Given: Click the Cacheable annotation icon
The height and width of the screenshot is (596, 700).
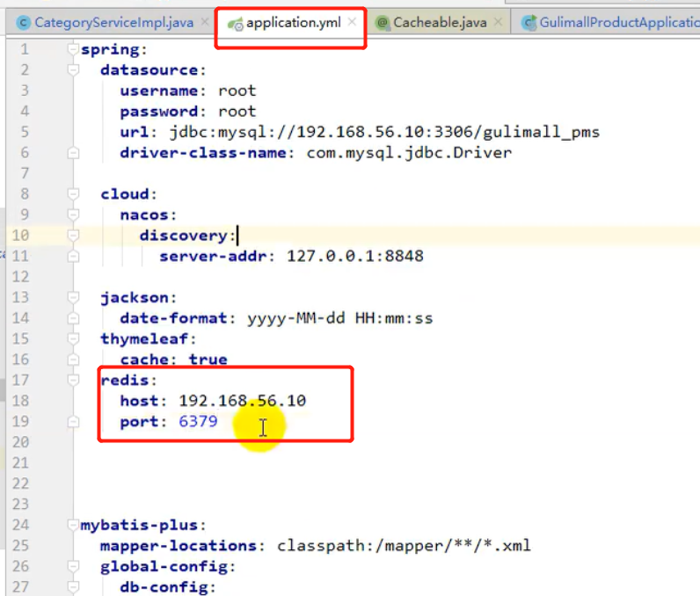Looking at the screenshot, I should (383, 23).
